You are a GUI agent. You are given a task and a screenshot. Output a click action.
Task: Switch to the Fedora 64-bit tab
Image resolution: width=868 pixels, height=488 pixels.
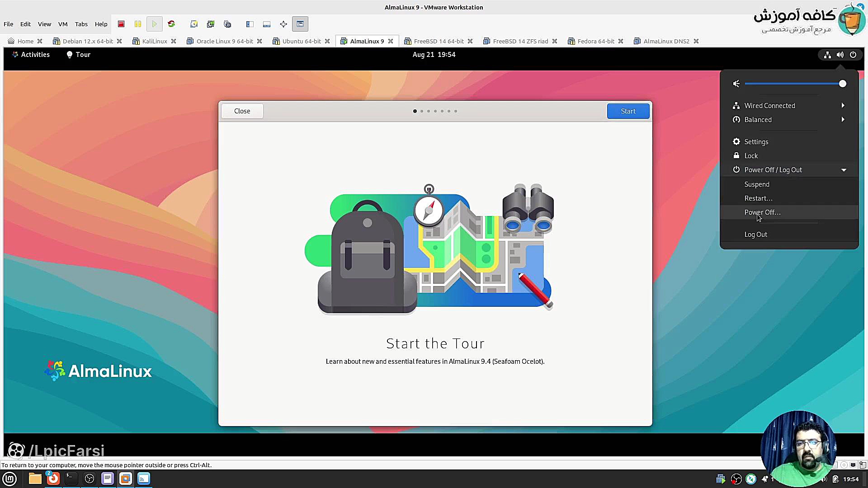tap(595, 41)
